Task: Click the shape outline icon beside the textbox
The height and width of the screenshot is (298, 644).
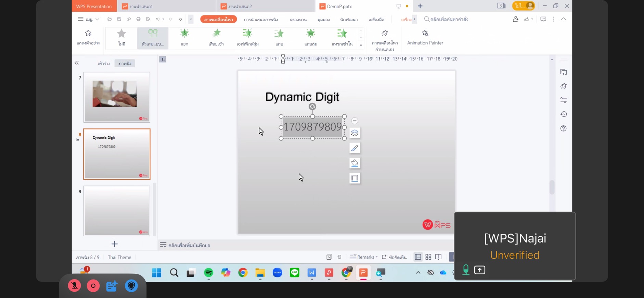Action: point(355,178)
